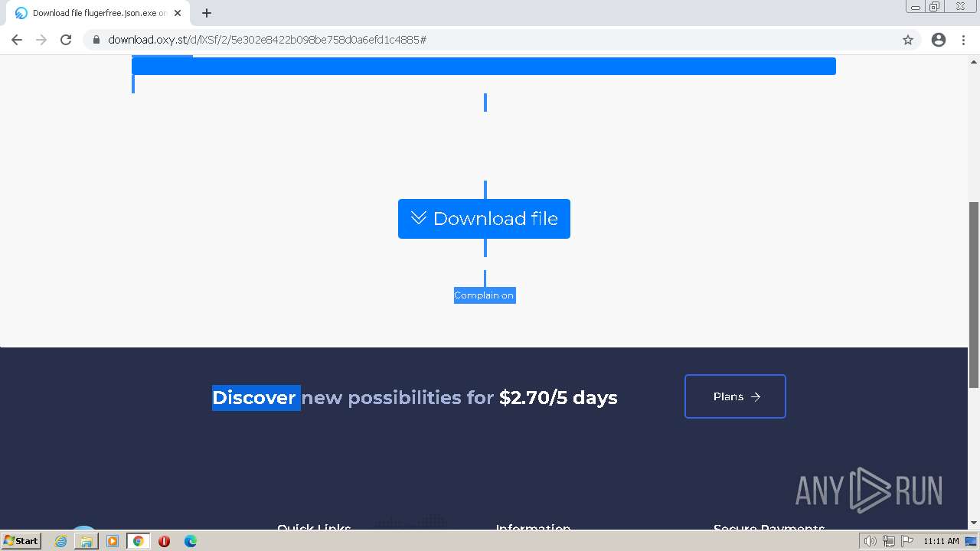Reload the current page
Viewport: 980px width, 551px height.
(66, 40)
